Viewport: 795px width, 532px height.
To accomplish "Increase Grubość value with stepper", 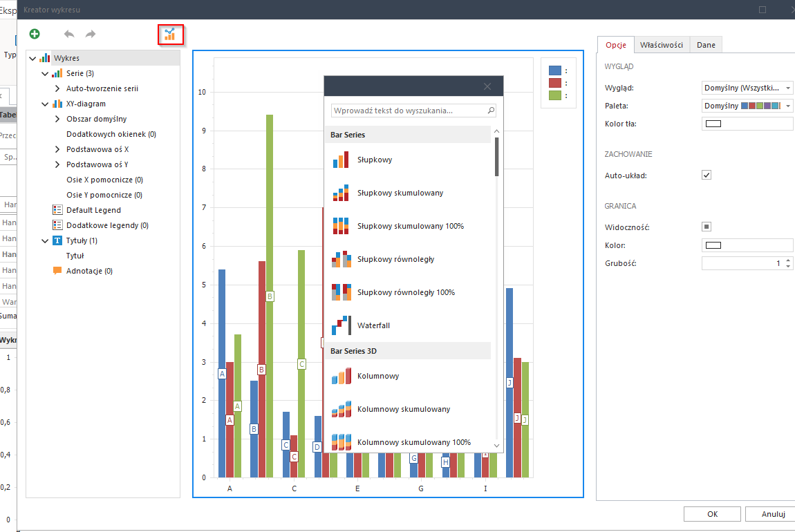I will [788, 260].
